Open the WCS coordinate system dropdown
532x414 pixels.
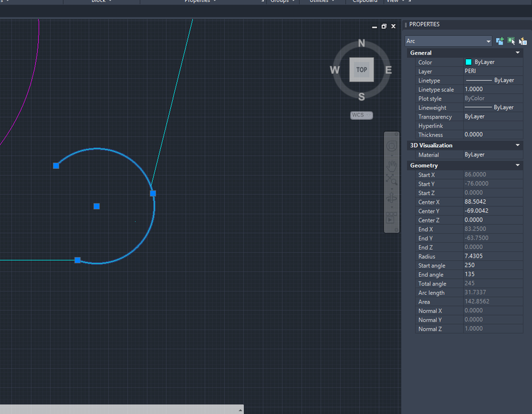(x=362, y=115)
